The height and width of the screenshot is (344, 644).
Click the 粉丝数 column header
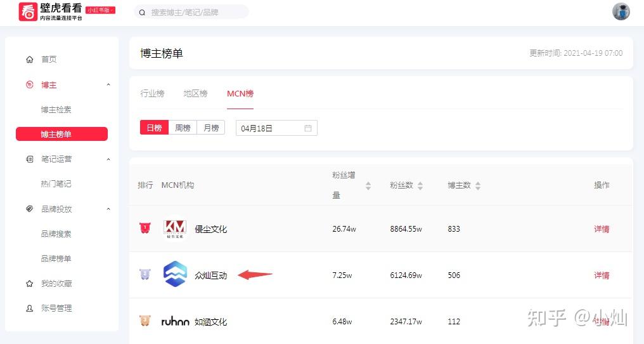(402, 185)
